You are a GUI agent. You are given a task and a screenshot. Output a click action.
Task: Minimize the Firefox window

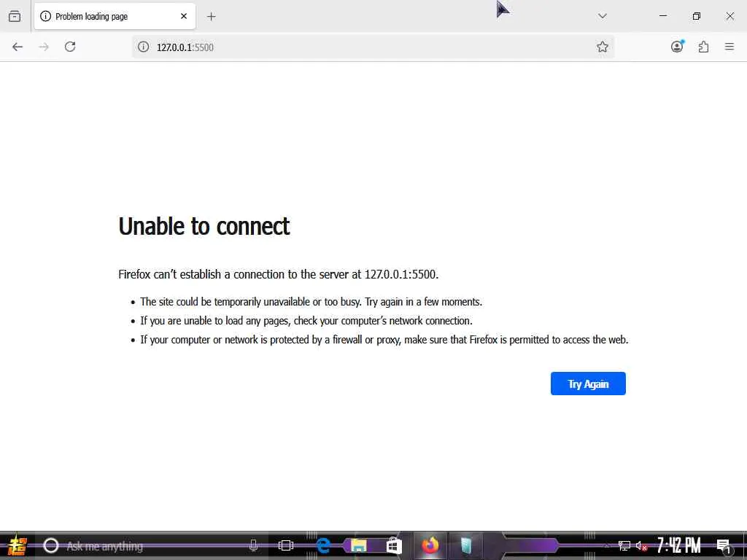pyautogui.click(x=663, y=16)
